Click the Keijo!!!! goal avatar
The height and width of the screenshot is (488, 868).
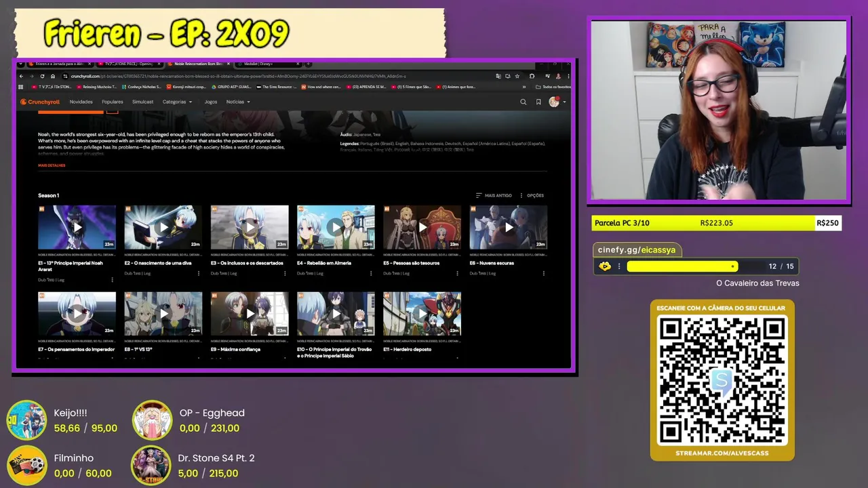coord(27,420)
